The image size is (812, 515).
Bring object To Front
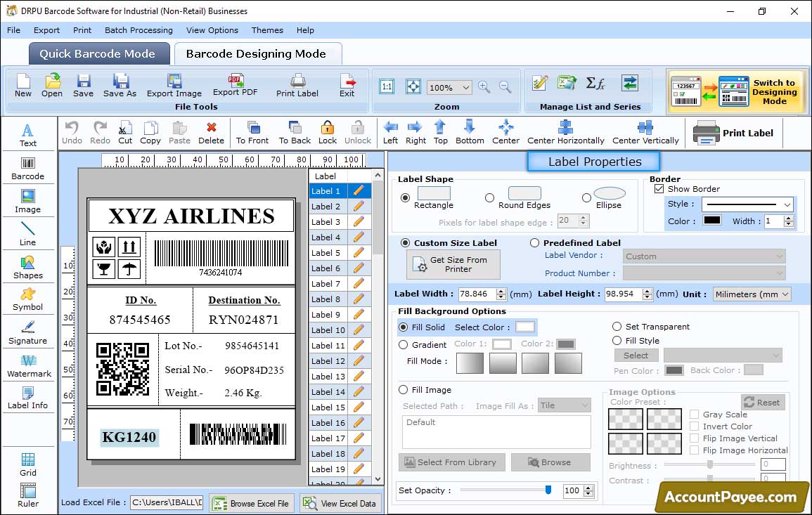point(252,133)
